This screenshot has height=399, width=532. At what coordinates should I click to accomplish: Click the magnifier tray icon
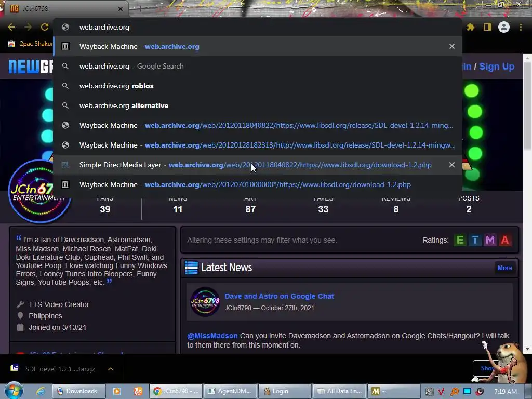454,392
